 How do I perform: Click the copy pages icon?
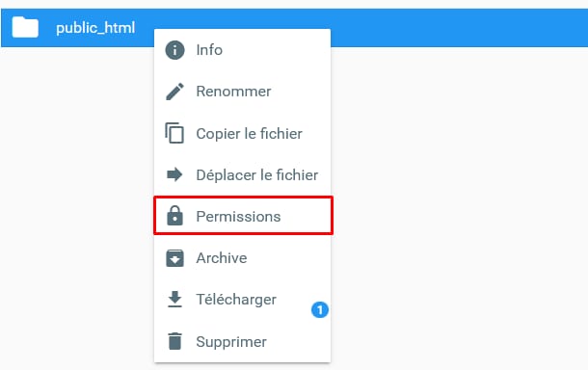click(x=174, y=133)
